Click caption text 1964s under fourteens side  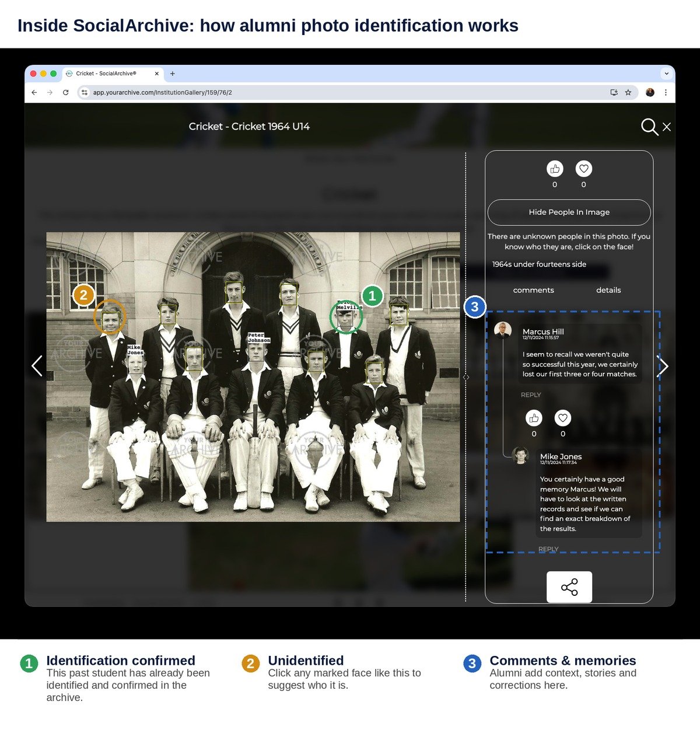(539, 264)
